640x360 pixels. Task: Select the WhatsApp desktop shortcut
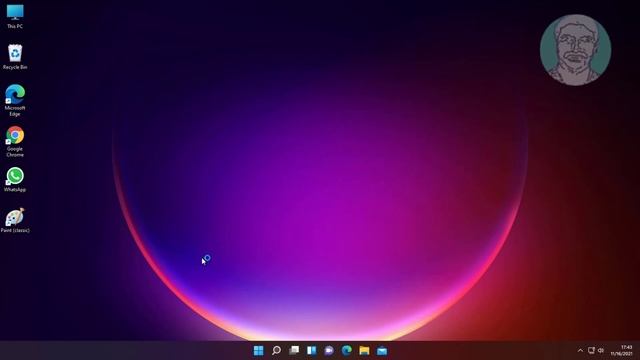(x=15, y=180)
